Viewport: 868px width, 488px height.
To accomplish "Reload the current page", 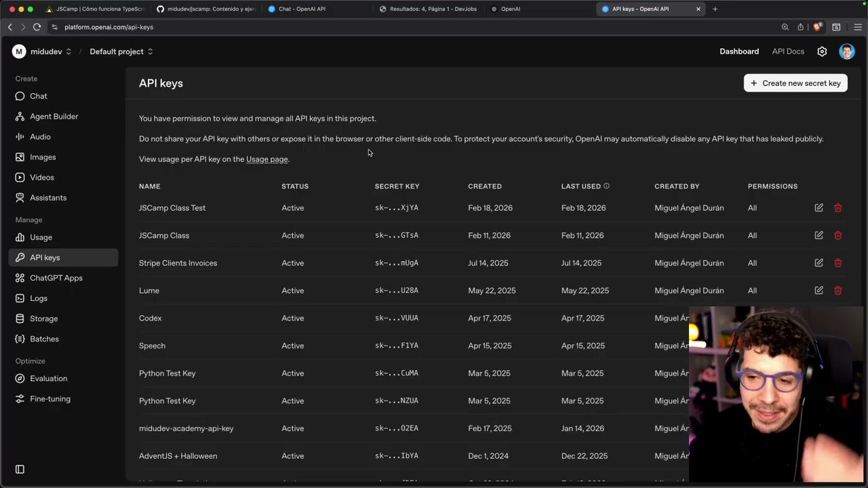I will pyautogui.click(x=37, y=27).
